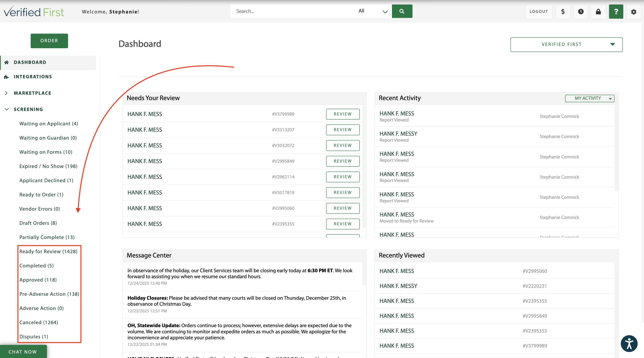Open settings gear icon
The image size is (644, 358).
click(x=633, y=12)
